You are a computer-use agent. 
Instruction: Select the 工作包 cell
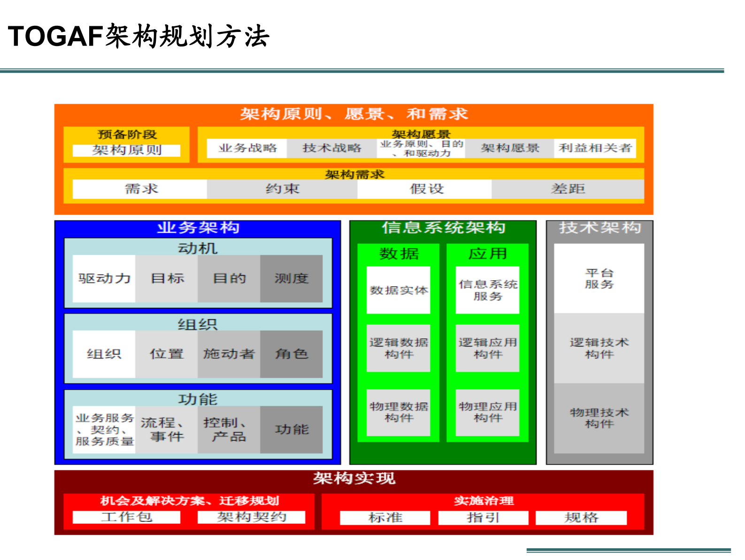[x=127, y=517]
